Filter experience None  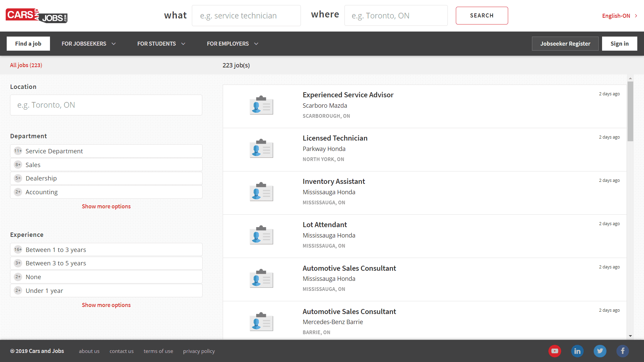click(x=106, y=277)
